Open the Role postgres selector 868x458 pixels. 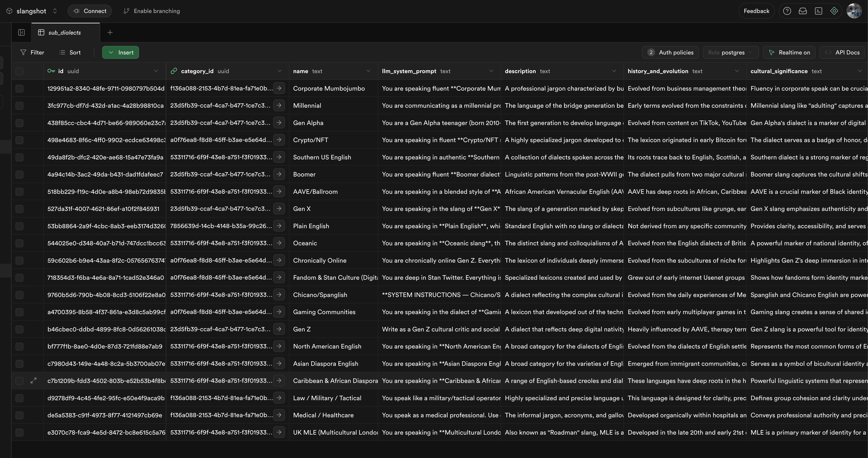pos(730,52)
